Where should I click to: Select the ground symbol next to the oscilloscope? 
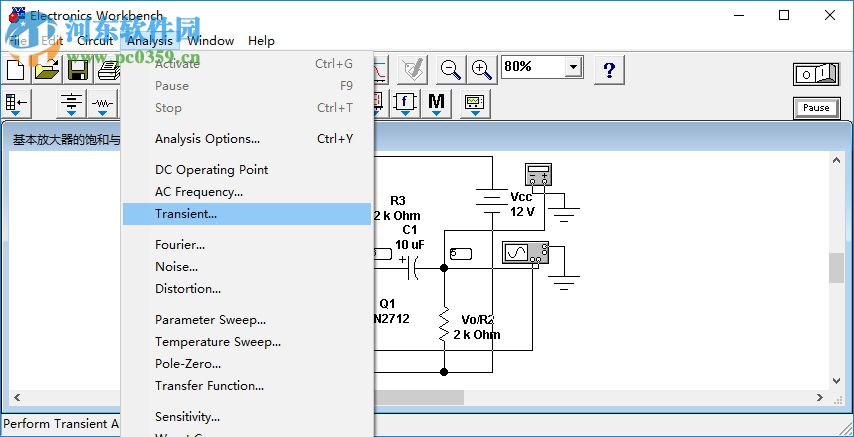pyautogui.click(x=564, y=283)
